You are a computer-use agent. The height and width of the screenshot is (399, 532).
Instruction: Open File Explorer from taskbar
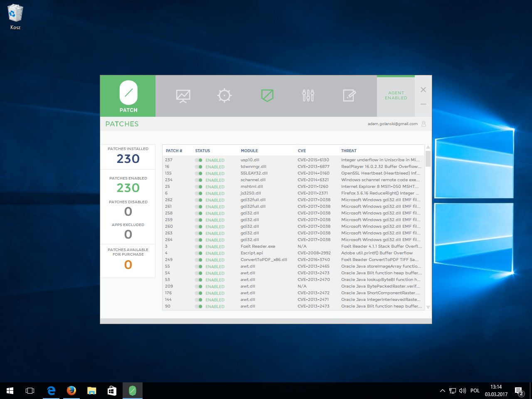pyautogui.click(x=91, y=391)
